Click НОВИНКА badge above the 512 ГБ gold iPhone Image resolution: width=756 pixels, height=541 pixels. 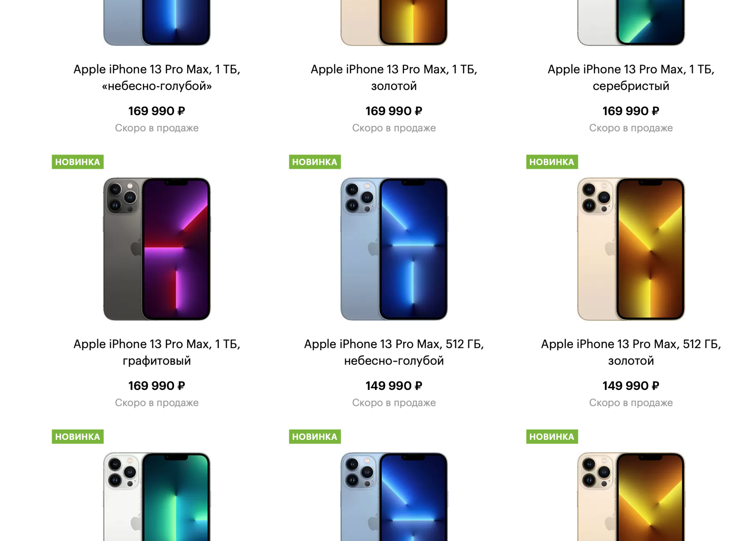click(552, 162)
